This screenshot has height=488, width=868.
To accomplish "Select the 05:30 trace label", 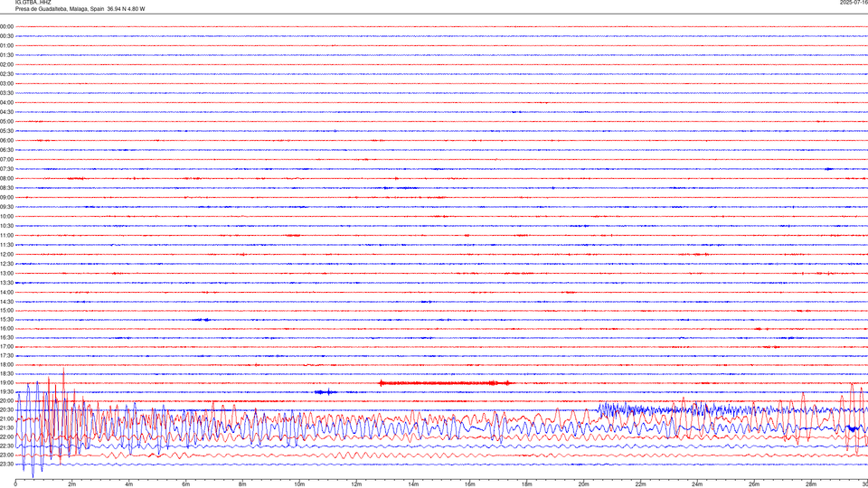I will pos(6,130).
